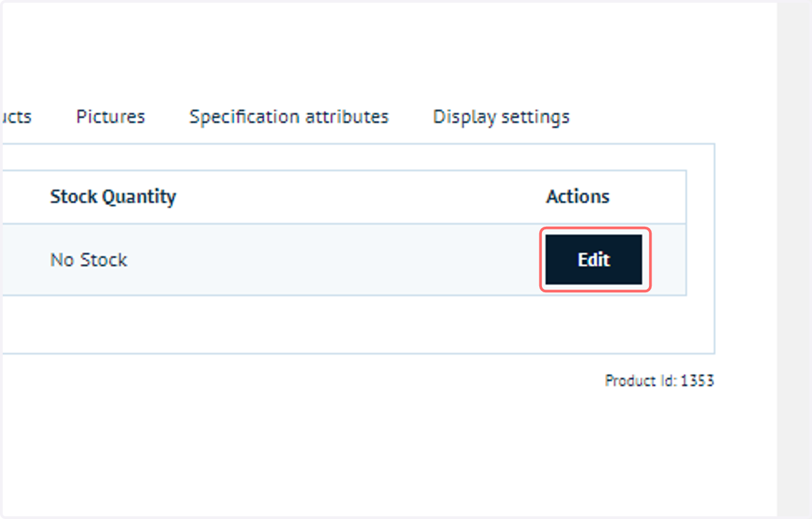Image resolution: width=812 pixels, height=519 pixels.
Task: Select the No Stock cell
Action: tap(89, 260)
